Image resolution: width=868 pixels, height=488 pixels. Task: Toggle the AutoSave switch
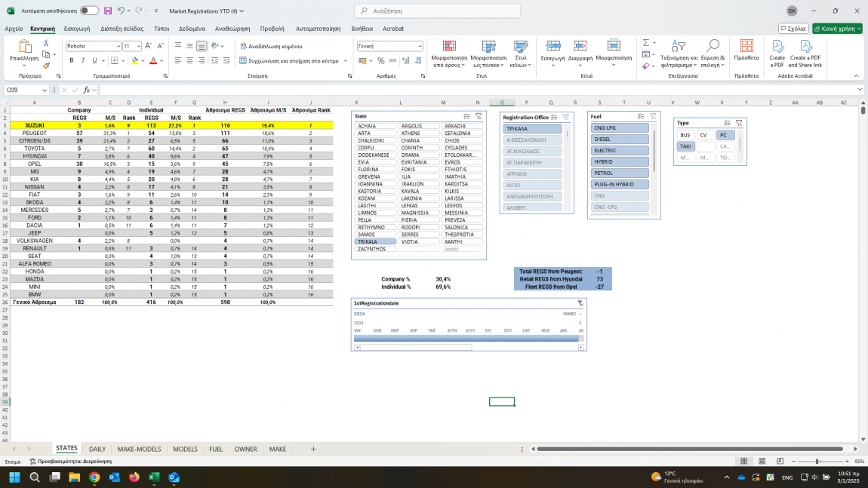point(88,11)
